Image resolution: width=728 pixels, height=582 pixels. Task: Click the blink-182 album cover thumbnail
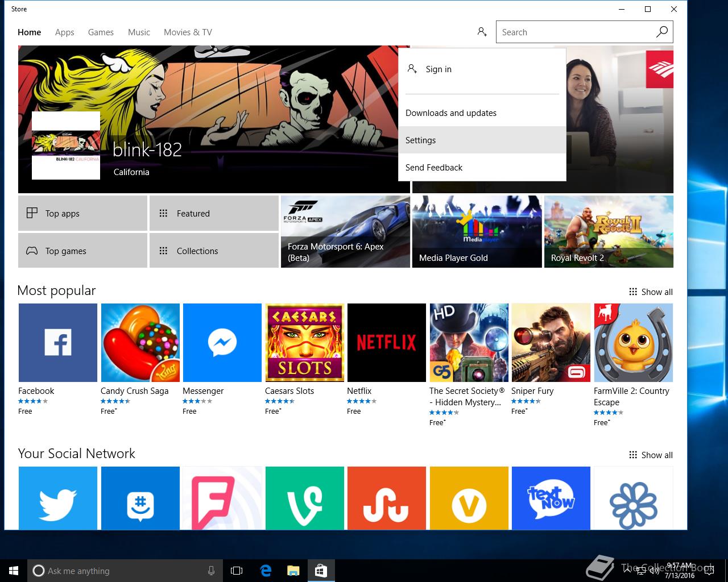coord(66,146)
